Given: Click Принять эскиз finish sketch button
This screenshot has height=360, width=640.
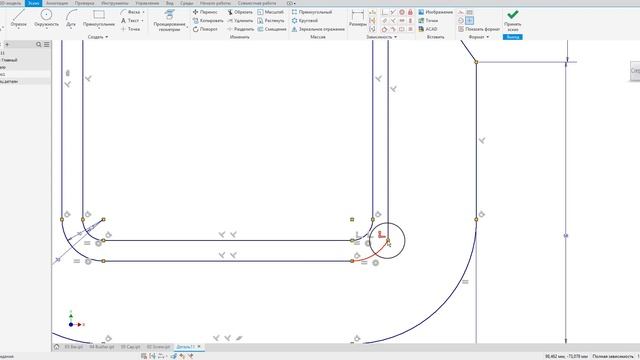Looking at the screenshot, I should pyautogui.click(x=513, y=20).
